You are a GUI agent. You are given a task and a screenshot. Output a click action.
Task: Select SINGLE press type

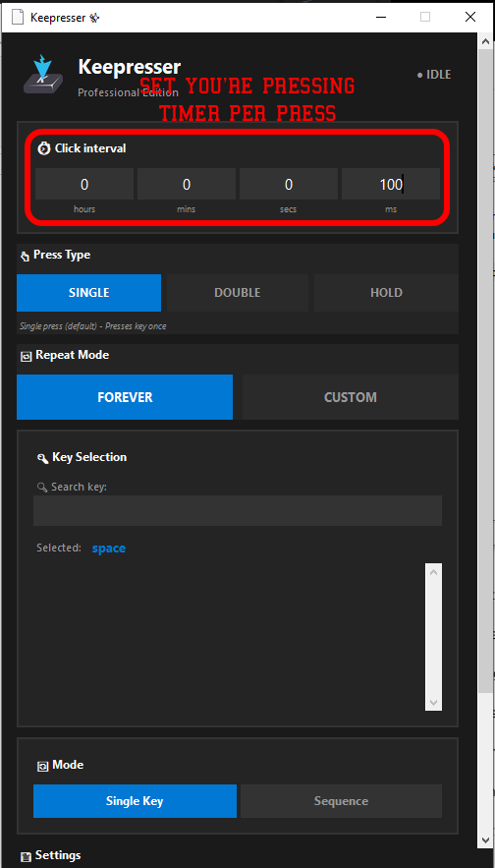click(88, 293)
